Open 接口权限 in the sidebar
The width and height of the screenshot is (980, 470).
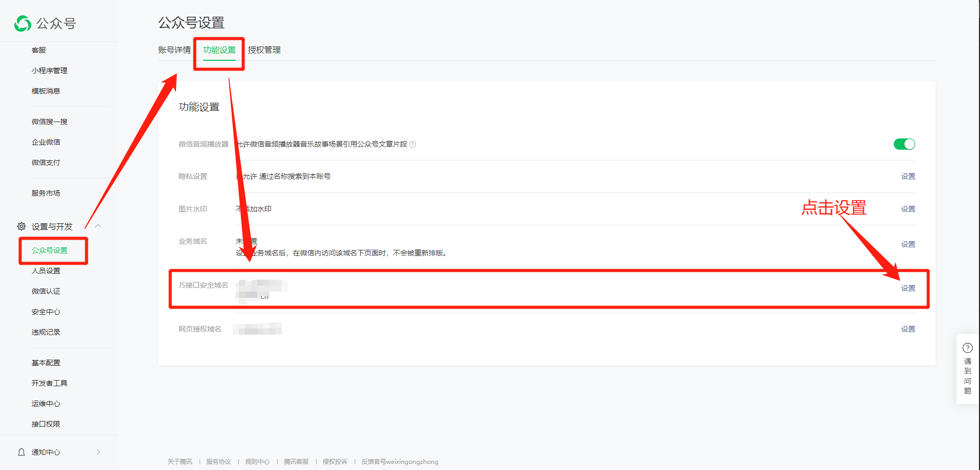tap(46, 424)
